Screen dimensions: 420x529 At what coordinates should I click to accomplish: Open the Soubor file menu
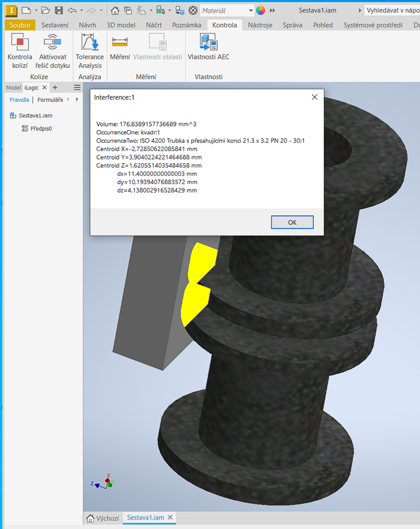20,25
